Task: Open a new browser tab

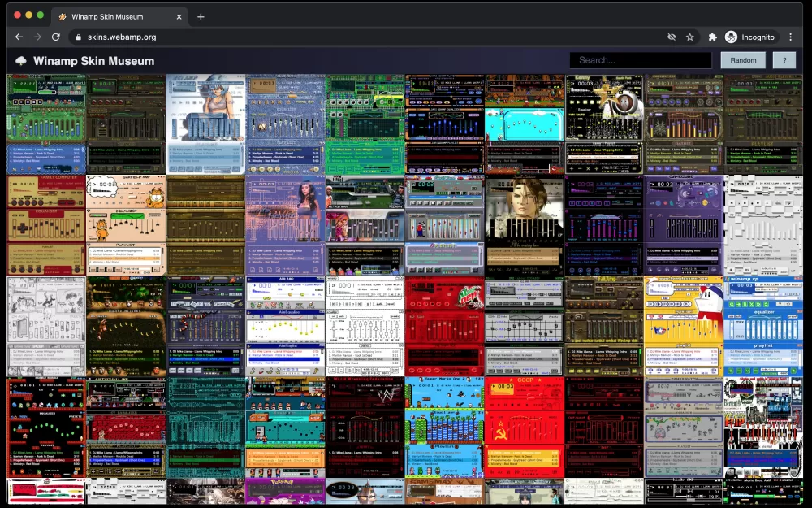Action: click(201, 16)
